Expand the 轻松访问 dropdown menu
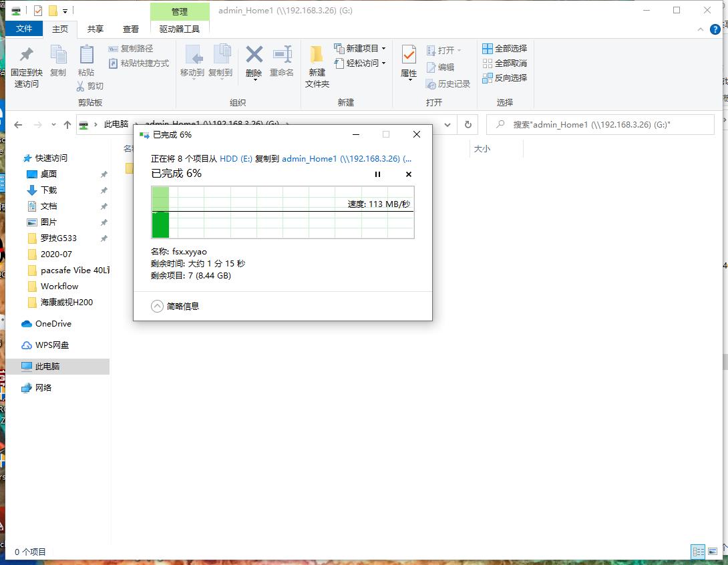The width and height of the screenshot is (728, 565). 361,63
